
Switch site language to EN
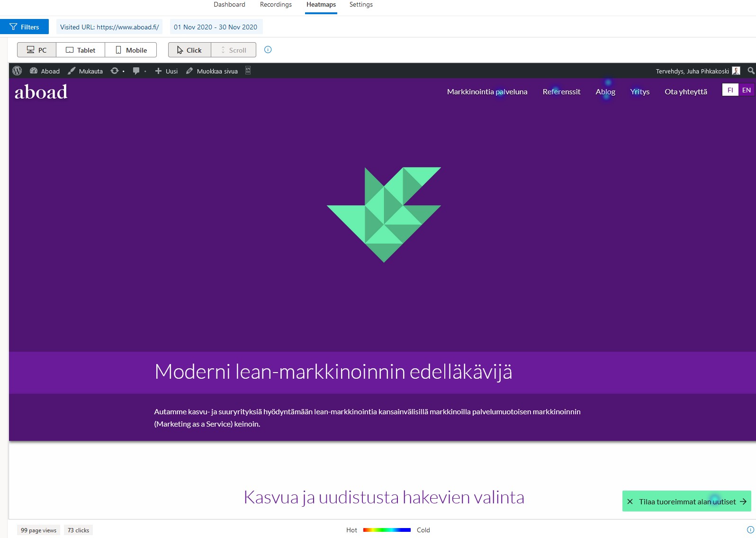(747, 90)
